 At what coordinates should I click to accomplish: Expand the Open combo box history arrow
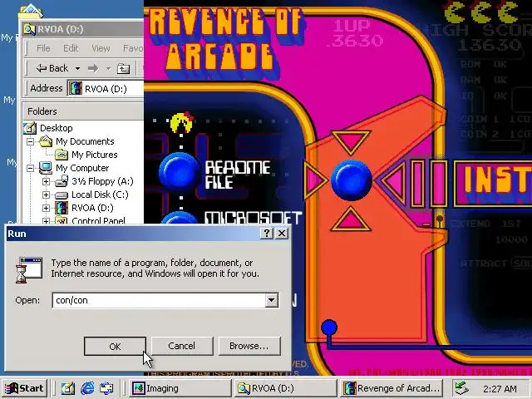click(x=272, y=300)
